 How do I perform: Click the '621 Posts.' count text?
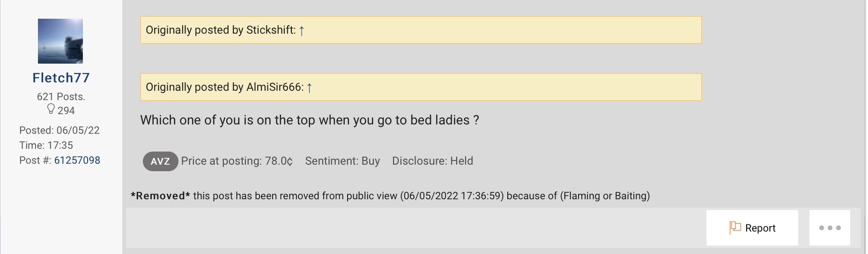[61, 97]
